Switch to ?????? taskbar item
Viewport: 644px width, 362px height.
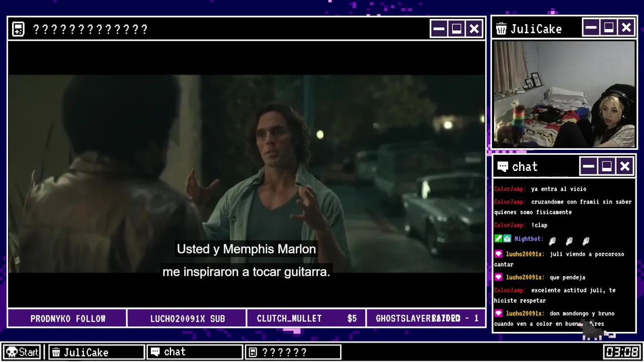293,352
